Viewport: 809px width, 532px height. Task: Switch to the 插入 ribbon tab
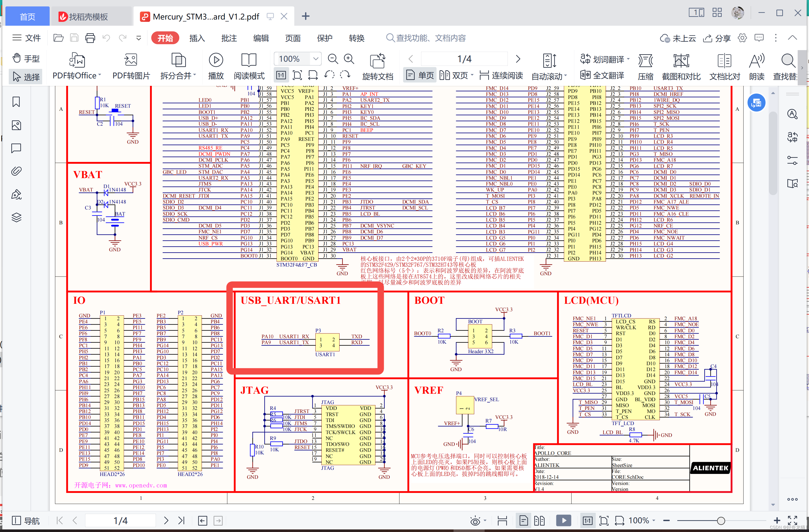pos(197,38)
